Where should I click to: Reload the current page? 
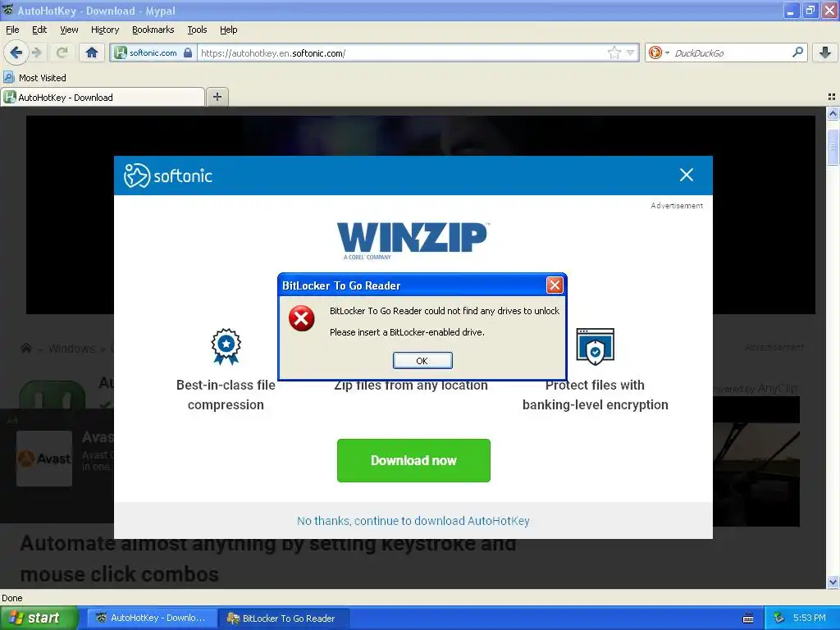click(62, 52)
